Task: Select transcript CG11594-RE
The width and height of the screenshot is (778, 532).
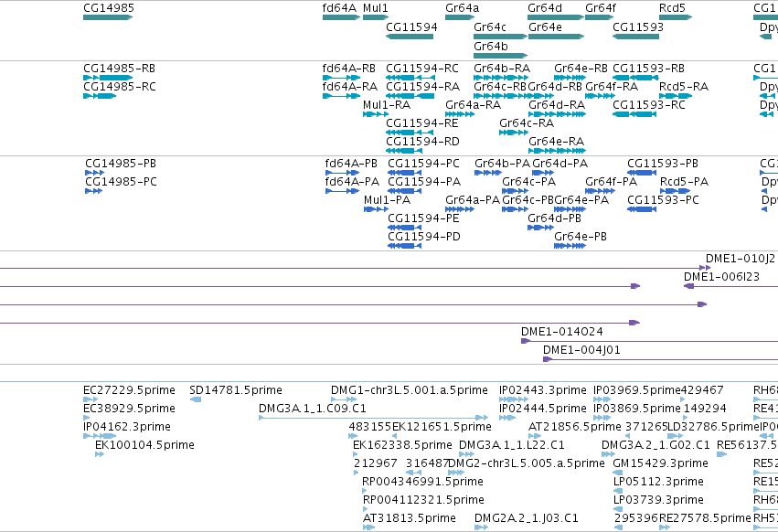Action: tap(410, 133)
